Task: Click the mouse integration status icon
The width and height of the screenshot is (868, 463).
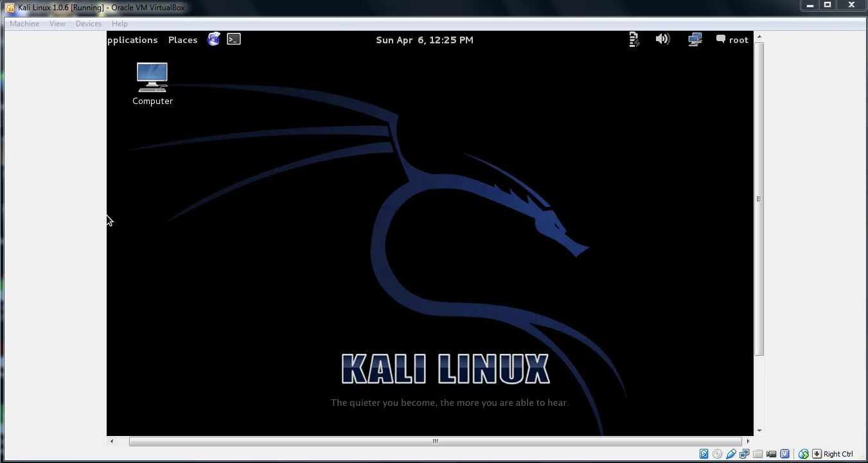Action: [x=803, y=454]
